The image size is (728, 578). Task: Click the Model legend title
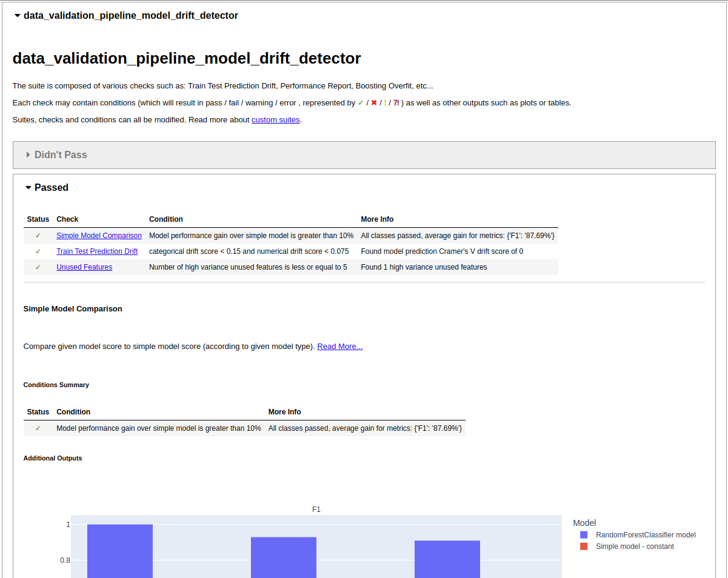(584, 523)
